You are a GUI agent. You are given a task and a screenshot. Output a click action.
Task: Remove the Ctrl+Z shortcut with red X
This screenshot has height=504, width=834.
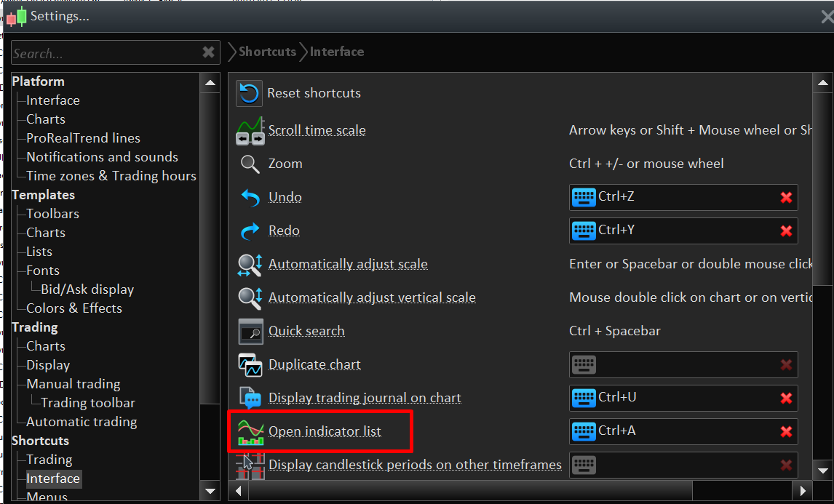click(x=786, y=197)
